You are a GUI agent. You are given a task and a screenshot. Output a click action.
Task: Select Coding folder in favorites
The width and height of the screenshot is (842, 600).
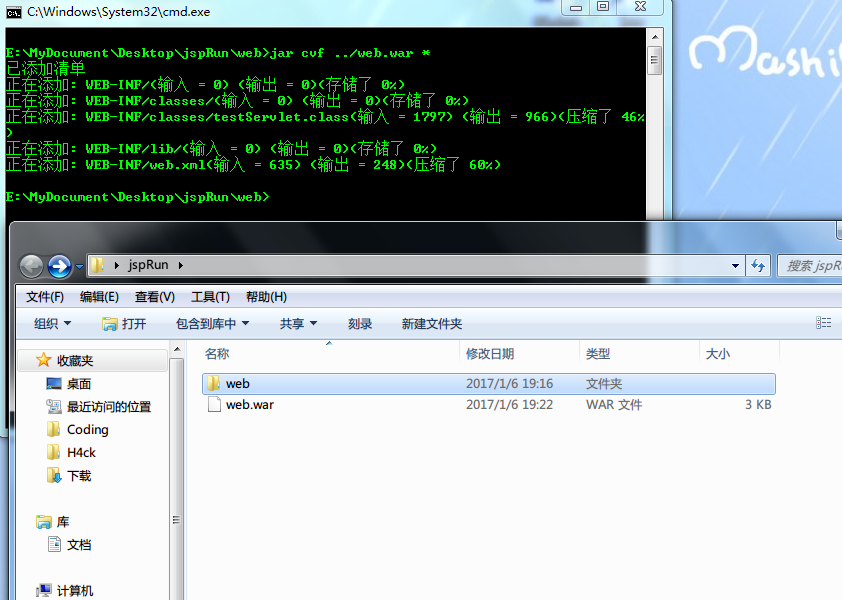tap(88, 430)
